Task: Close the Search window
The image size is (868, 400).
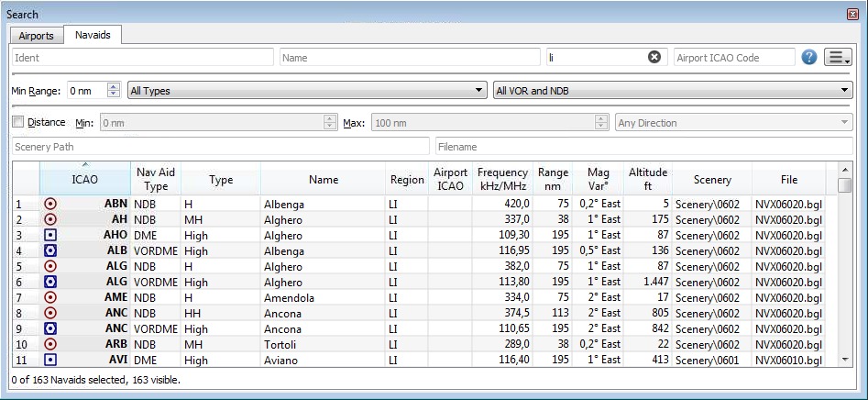Action: click(852, 15)
